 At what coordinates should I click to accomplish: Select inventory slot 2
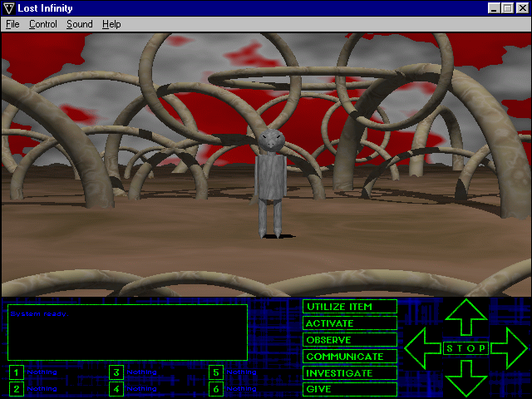(17, 388)
